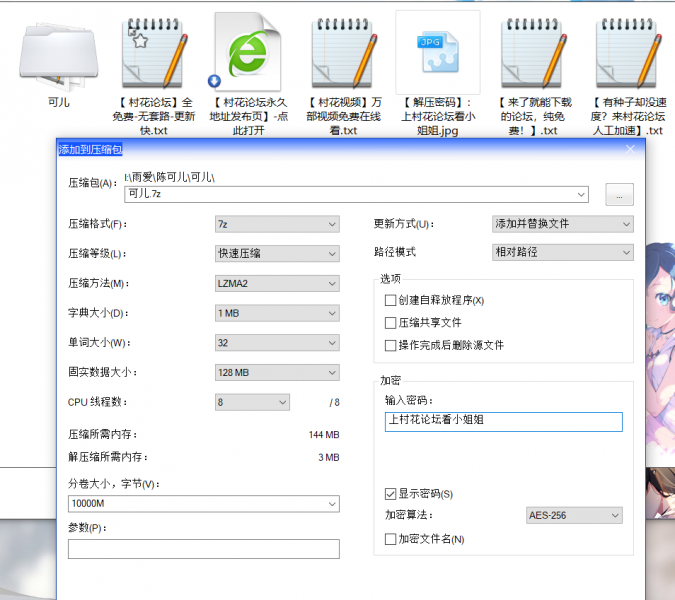This screenshot has width=675, height=600.
Task: Open the CPU 线程数 dropdown showing 8
Action: (252, 402)
